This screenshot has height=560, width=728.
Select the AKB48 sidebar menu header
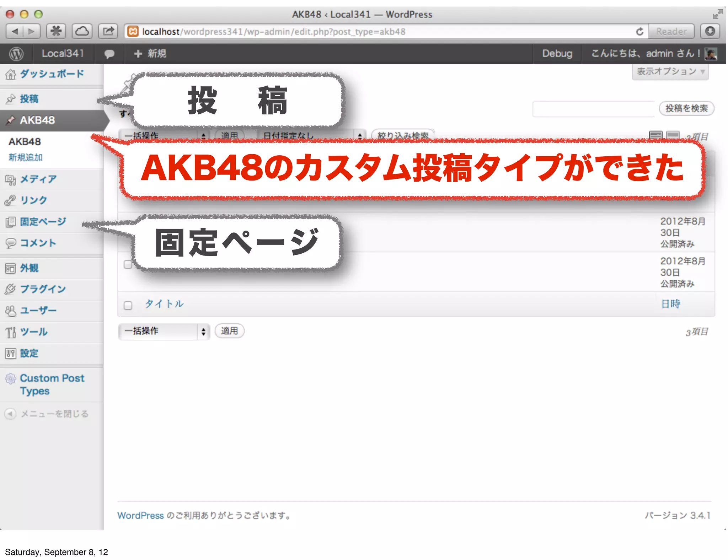(x=53, y=120)
